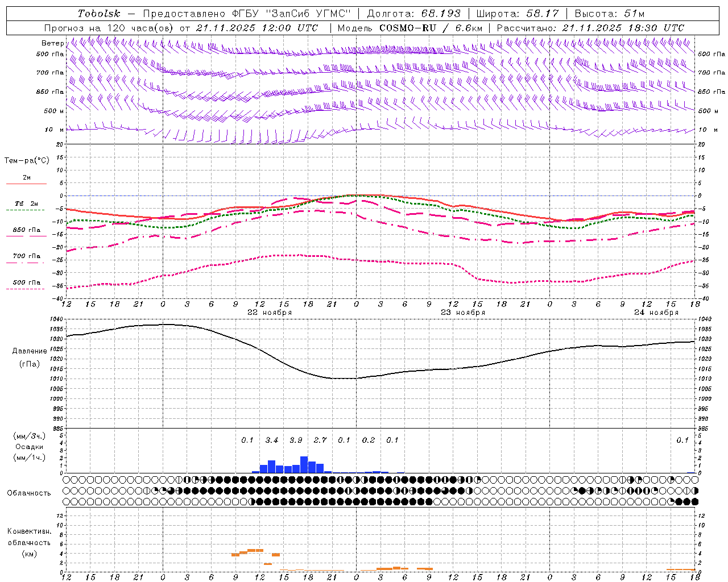Click the '23 ноября' date label
Viewport: 728px width, 582px height.
click(x=463, y=313)
